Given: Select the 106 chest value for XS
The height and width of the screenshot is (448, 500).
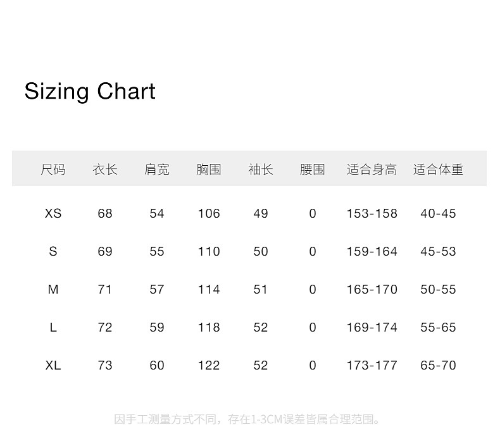Looking at the screenshot, I should click(x=209, y=213).
